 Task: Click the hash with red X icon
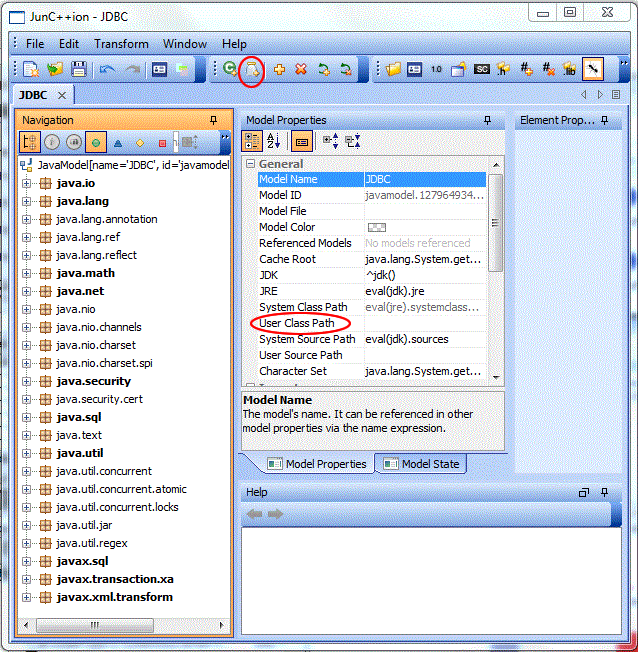[x=549, y=69]
